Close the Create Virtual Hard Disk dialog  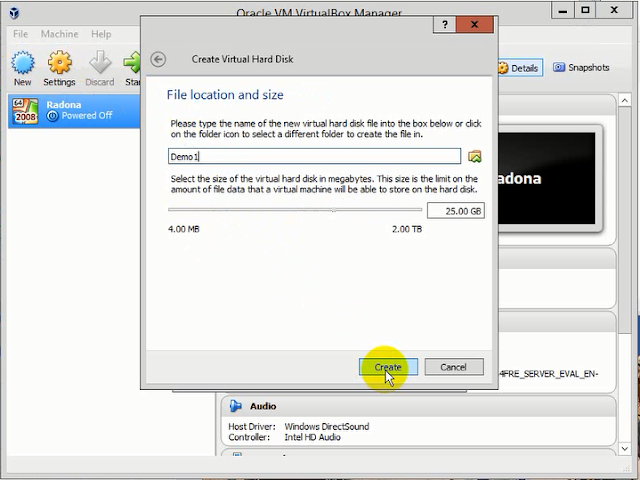coord(474,25)
